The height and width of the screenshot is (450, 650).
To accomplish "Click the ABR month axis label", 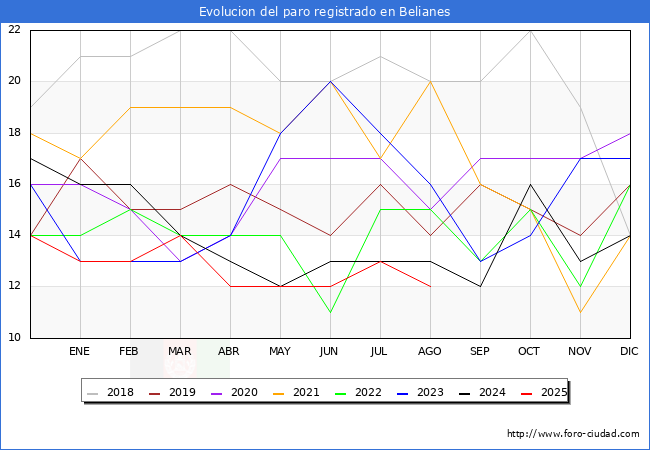I will coord(229,351).
